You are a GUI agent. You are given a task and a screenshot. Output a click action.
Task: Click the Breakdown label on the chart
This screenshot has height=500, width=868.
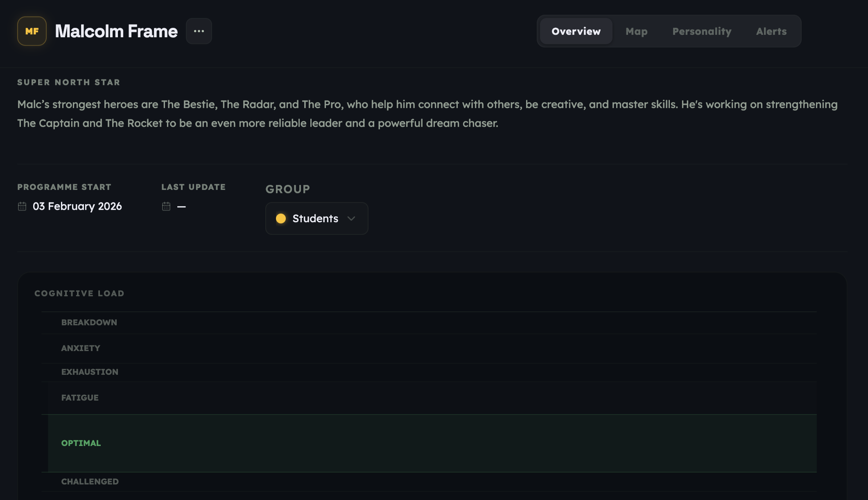pyautogui.click(x=89, y=322)
